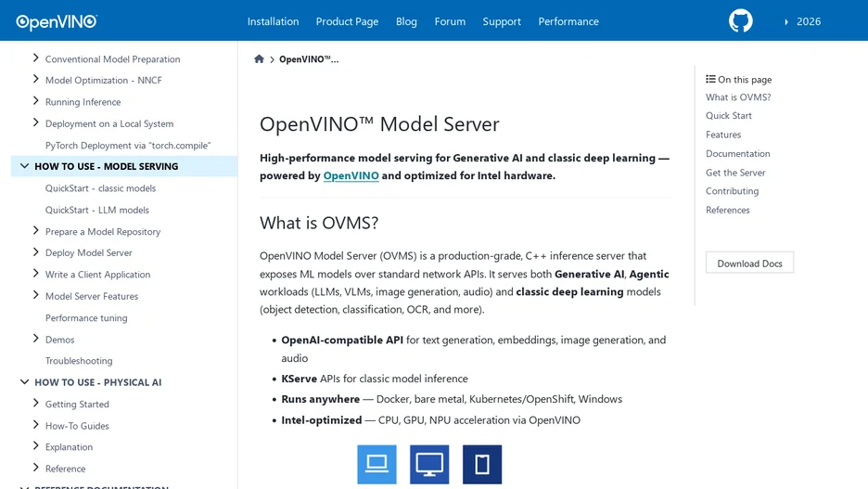Image resolution: width=868 pixels, height=489 pixels.
Task: Open How-To Guides page
Action: click(x=77, y=426)
